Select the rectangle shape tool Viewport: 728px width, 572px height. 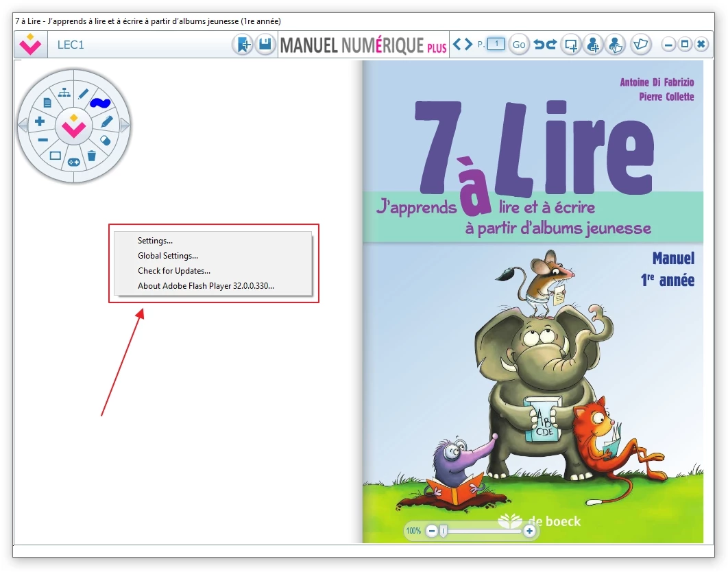[x=56, y=156]
